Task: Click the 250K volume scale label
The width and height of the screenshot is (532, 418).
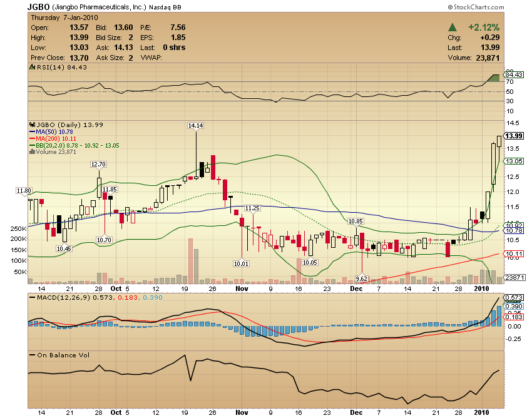Action: tap(18, 229)
